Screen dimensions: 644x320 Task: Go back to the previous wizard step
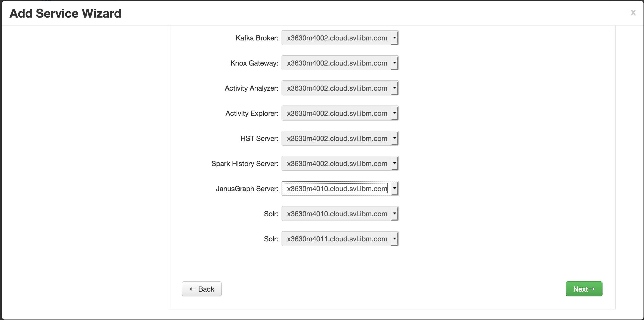(202, 289)
